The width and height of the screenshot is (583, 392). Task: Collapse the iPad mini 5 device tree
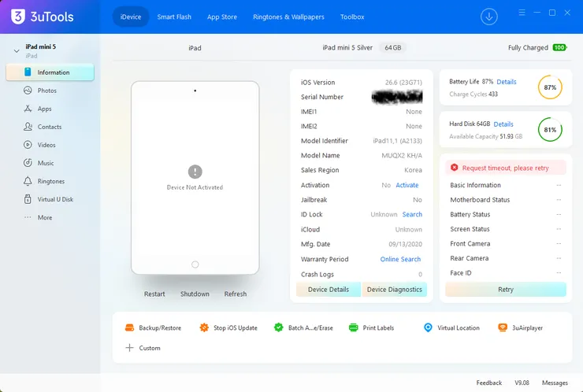point(17,50)
